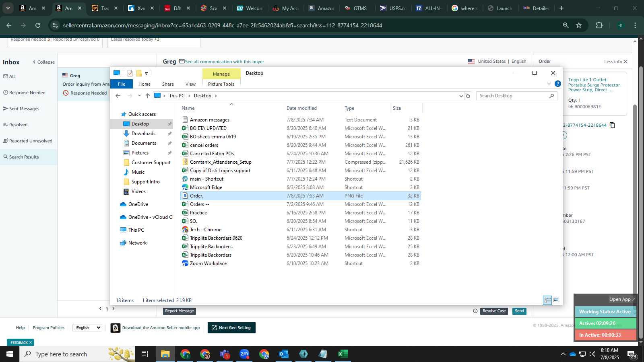Click the Next Gen Selling button

231,327
